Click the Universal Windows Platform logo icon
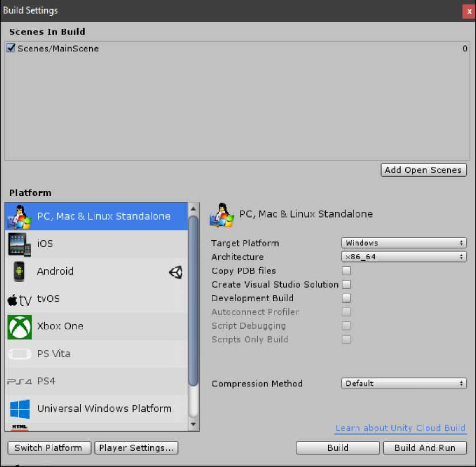The image size is (476, 467). click(x=20, y=409)
